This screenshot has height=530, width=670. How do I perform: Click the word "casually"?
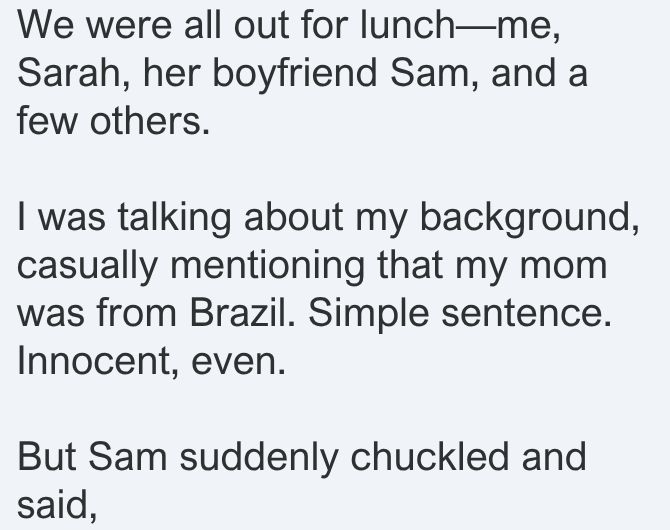[88, 265]
